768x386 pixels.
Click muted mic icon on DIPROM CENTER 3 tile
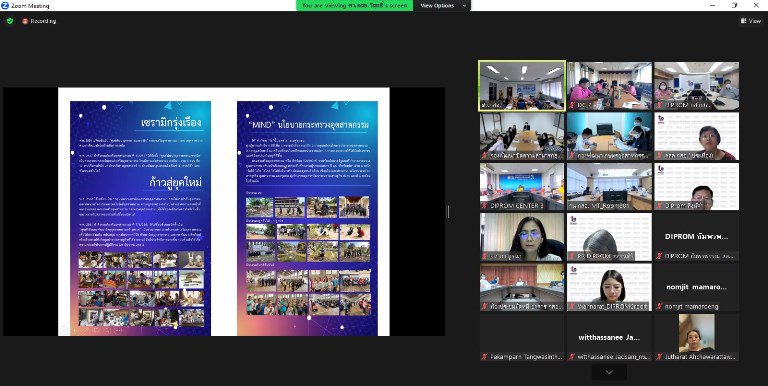point(485,206)
